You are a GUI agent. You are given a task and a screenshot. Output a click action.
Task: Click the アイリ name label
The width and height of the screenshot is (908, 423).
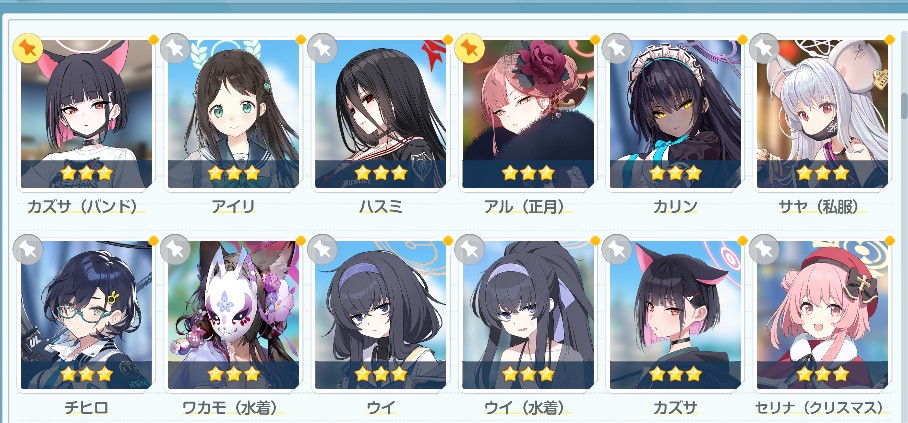coord(233,206)
